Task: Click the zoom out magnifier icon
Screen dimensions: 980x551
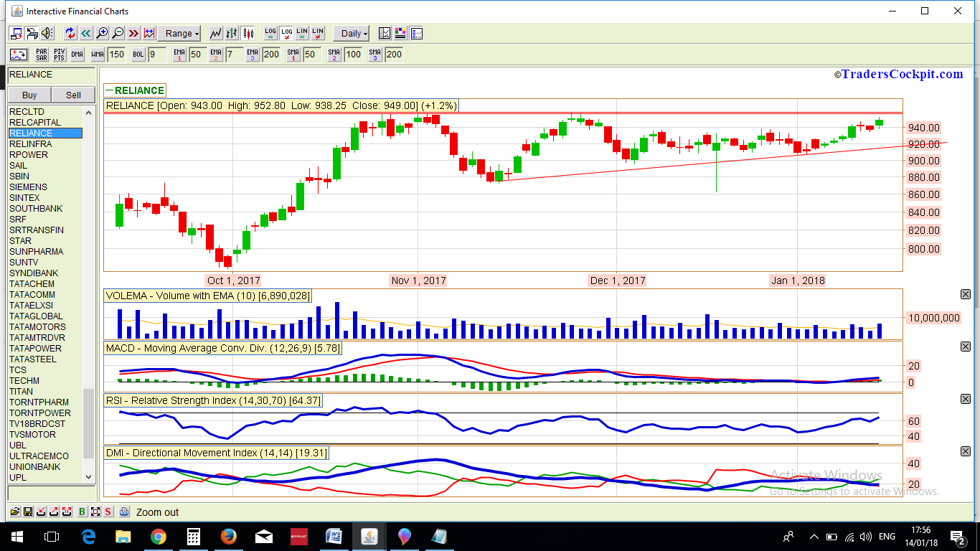Action: (x=118, y=33)
